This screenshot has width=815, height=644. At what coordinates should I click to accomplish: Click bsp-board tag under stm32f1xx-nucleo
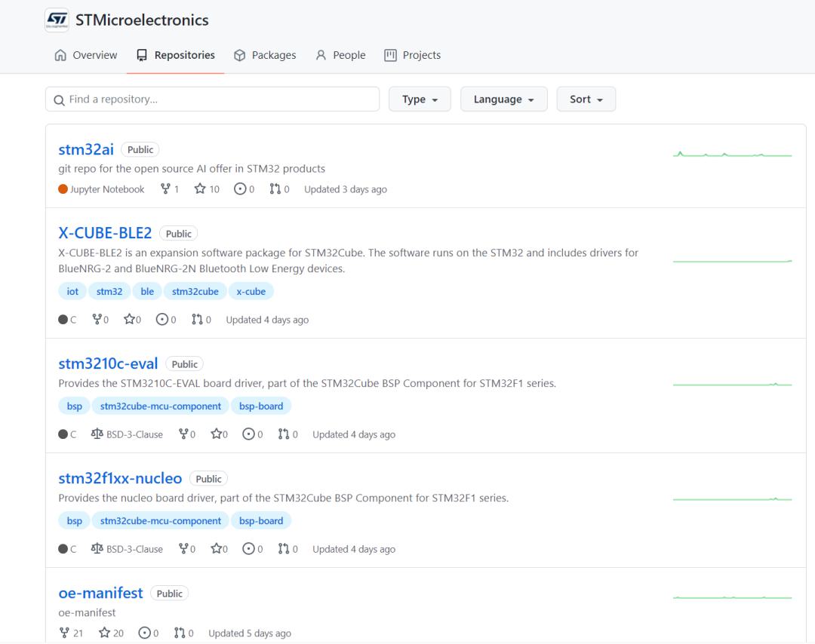pos(261,521)
